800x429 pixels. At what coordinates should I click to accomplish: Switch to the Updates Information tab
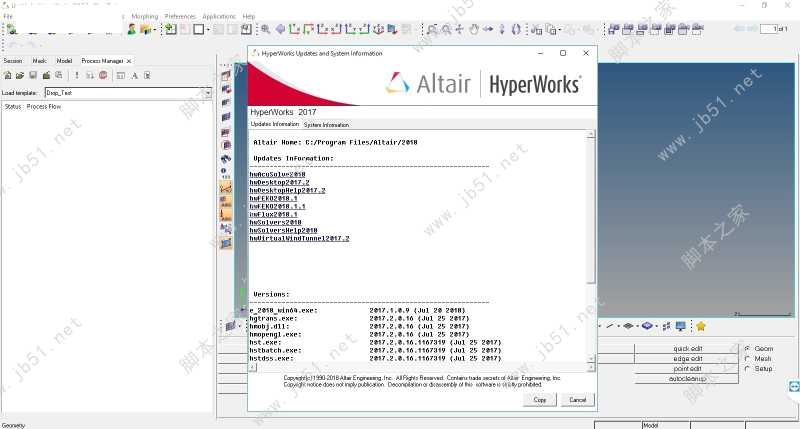tap(274, 124)
